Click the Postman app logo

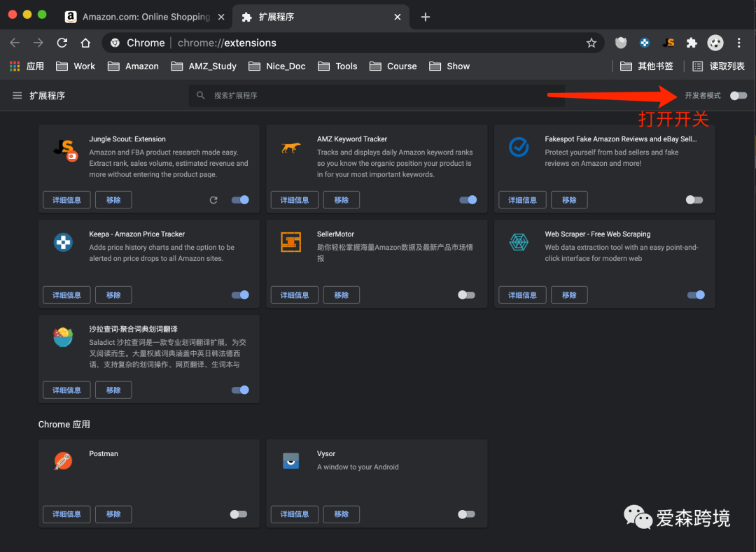(63, 461)
